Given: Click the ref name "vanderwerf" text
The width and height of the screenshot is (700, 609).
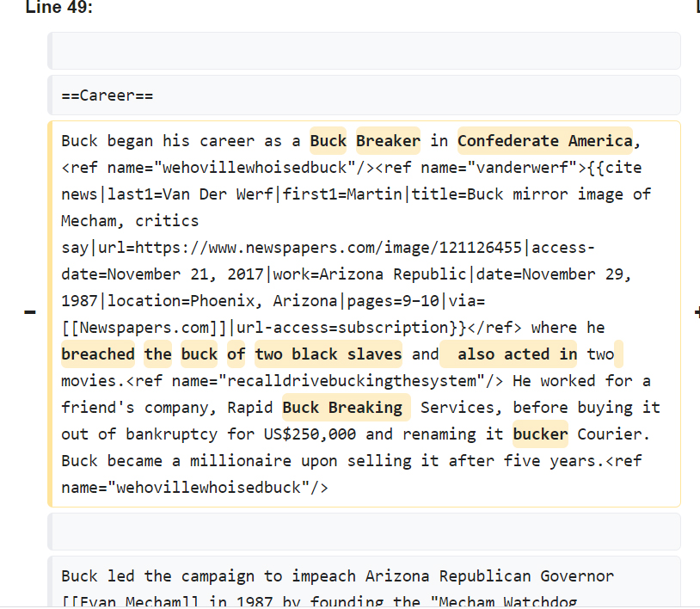Looking at the screenshot, I should tap(522, 168).
